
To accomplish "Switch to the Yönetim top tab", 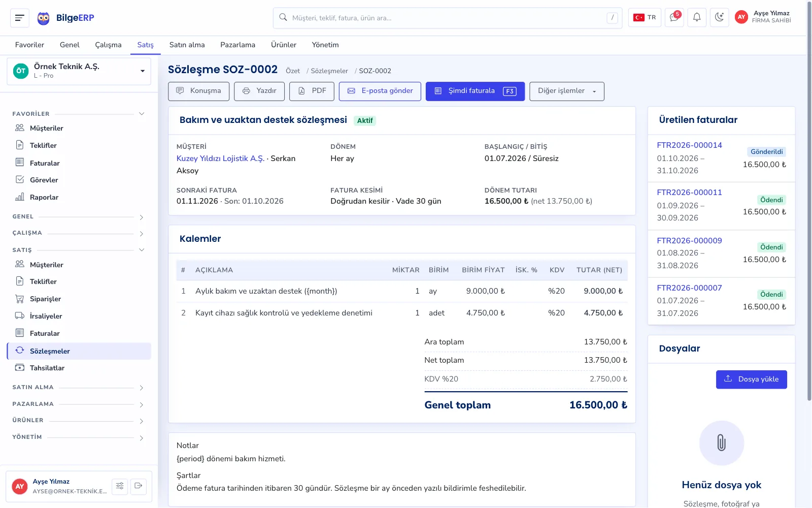I will 325,45.
